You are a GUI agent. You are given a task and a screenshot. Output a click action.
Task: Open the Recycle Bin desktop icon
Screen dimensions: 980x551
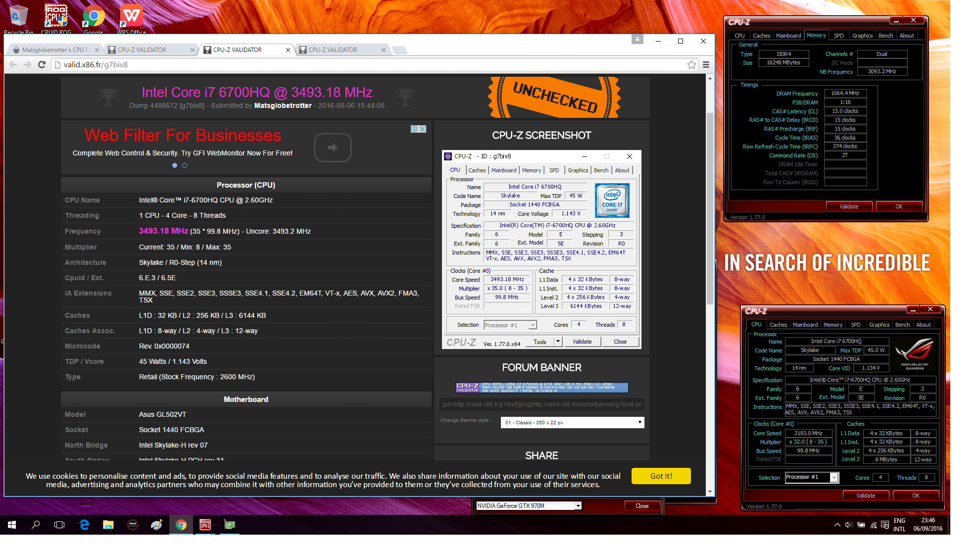(18, 19)
